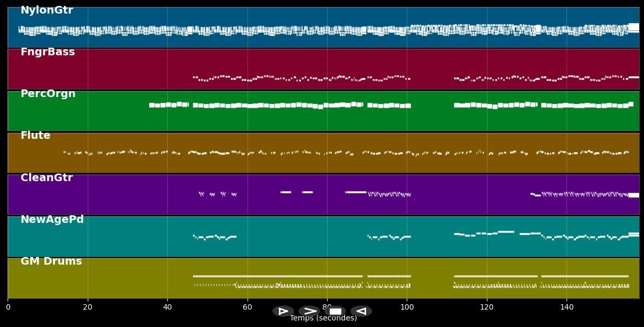Select the Flute track label

[36, 136]
